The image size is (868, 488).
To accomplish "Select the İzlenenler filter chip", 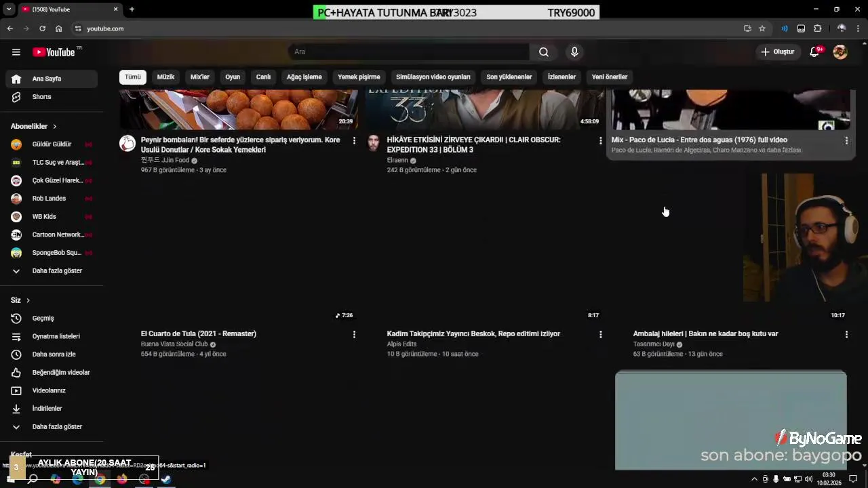I will pos(561,77).
